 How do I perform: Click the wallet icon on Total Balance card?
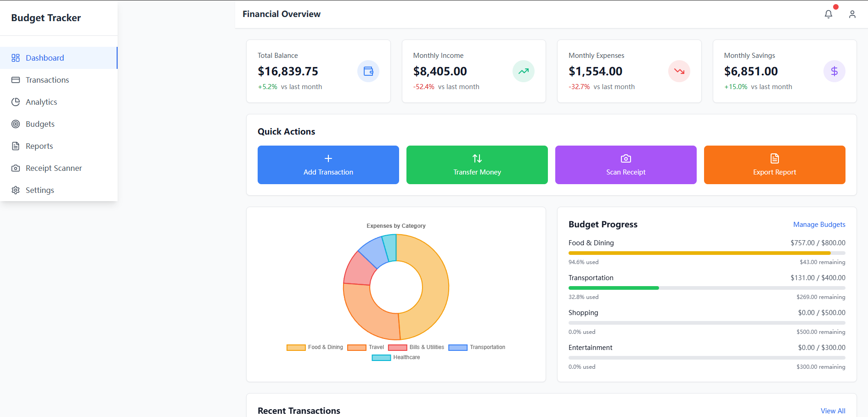click(368, 71)
